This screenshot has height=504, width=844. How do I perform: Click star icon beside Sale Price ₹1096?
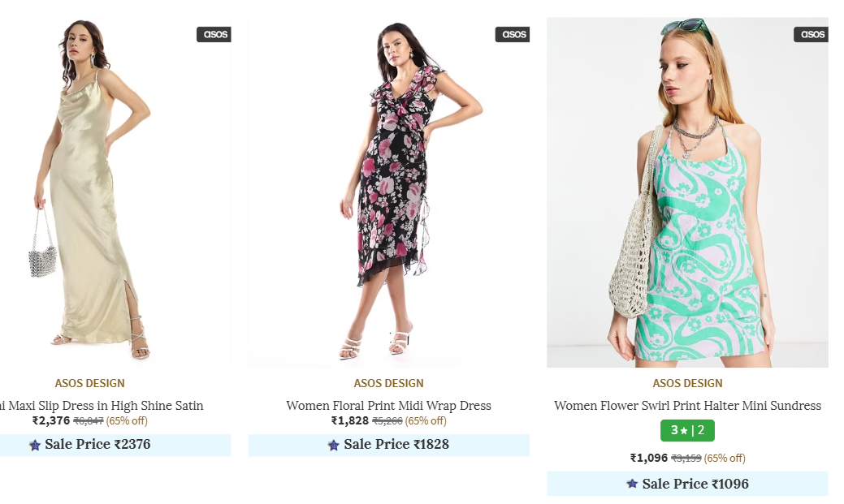[x=632, y=484]
